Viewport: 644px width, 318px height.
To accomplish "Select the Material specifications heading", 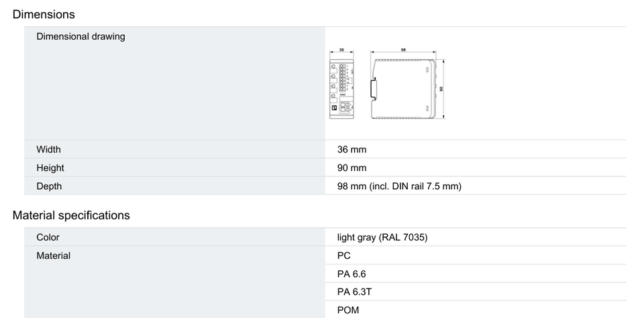I will click(71, 215).
